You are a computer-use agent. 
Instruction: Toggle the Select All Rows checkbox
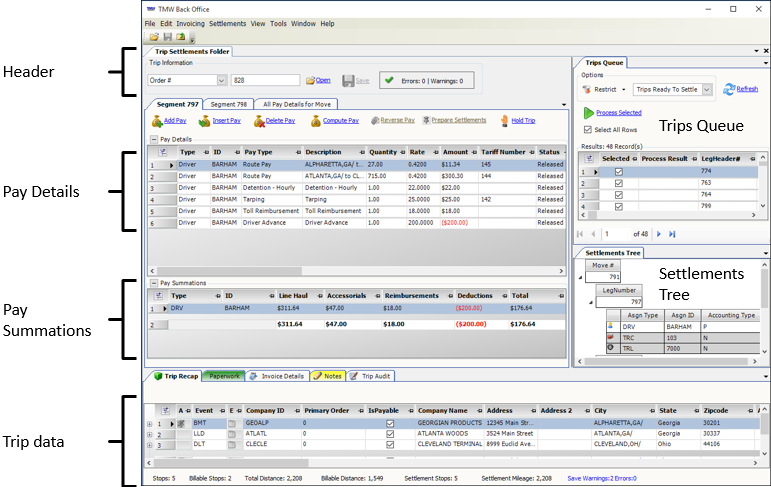coord(588,129)
